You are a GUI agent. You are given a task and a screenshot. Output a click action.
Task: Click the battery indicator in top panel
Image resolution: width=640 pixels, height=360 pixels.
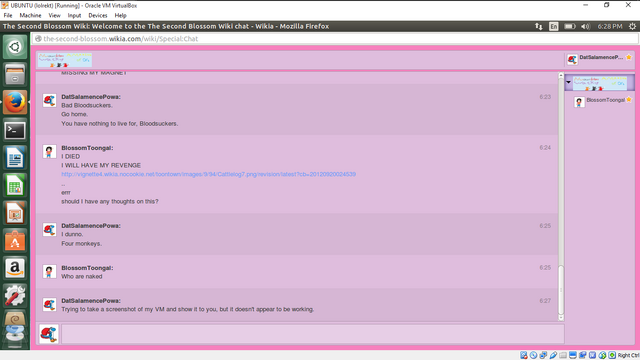pos(570,26)
